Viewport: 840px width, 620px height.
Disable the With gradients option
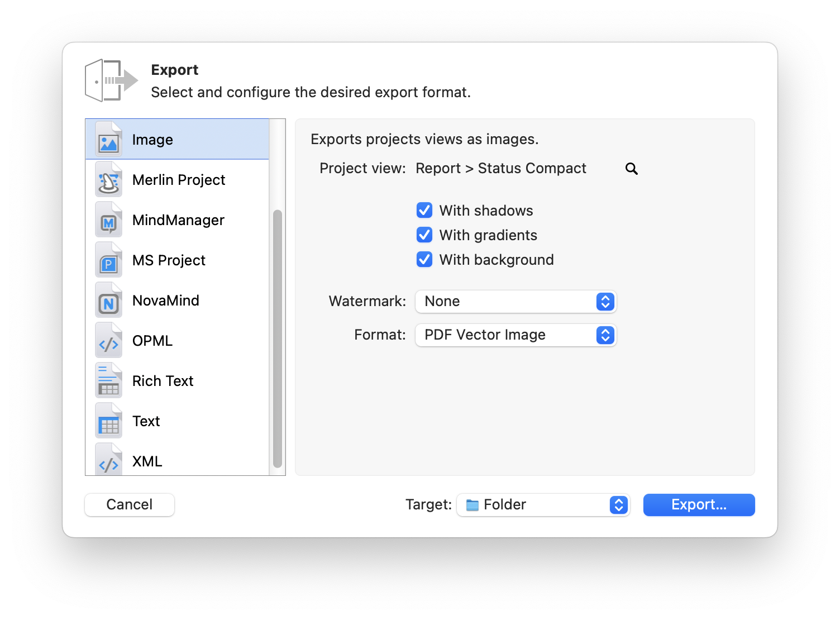coord(424,235)
